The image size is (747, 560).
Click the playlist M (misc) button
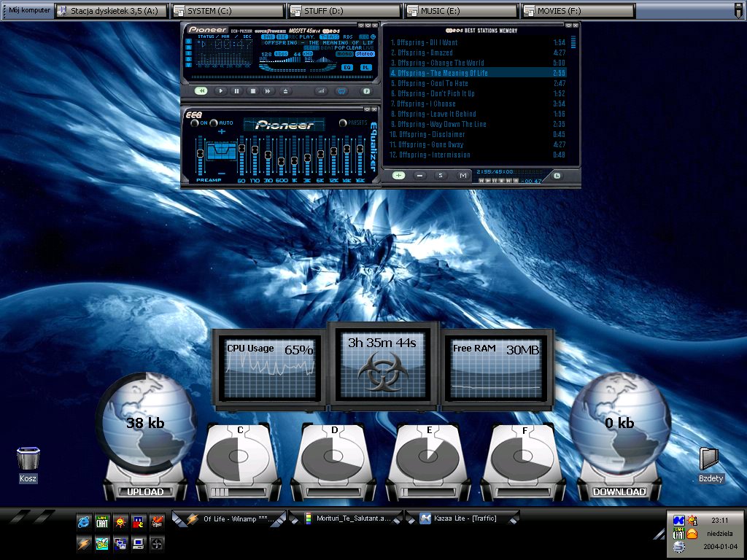click(x=462, y=176)
